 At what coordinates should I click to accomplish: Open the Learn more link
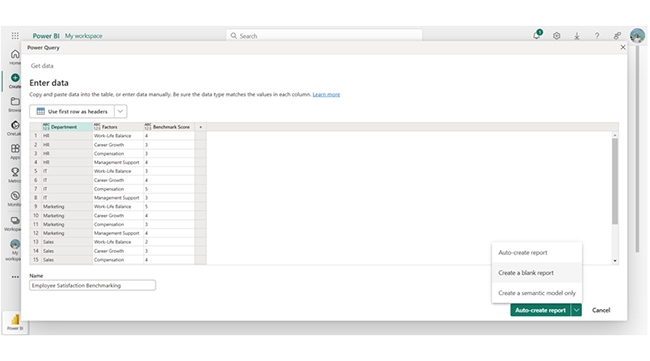[x=326, y=94]
